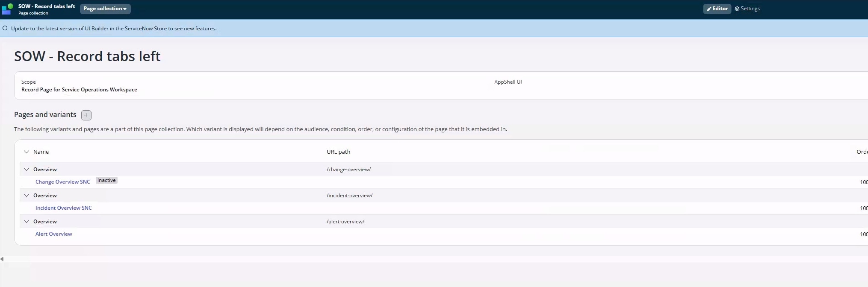Collapse the /alert-overview/ Overview row
Screen dimensions: 868x287
pos(27,222)
